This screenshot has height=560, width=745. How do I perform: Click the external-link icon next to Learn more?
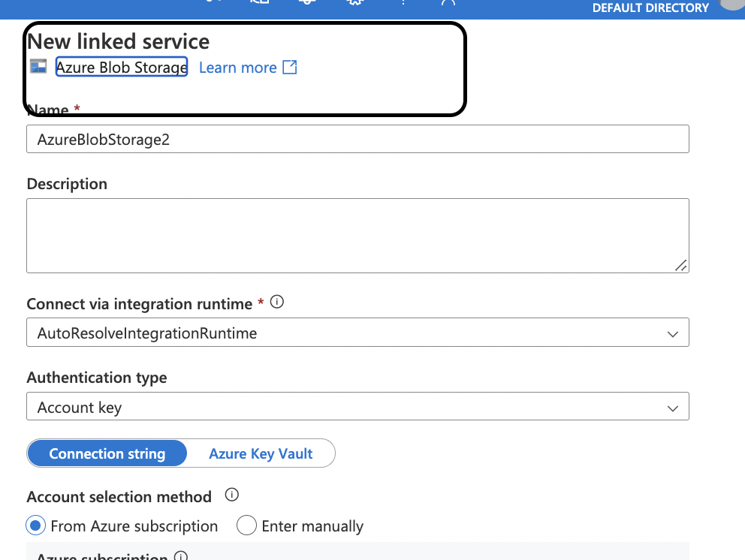(x=289, y=67)
